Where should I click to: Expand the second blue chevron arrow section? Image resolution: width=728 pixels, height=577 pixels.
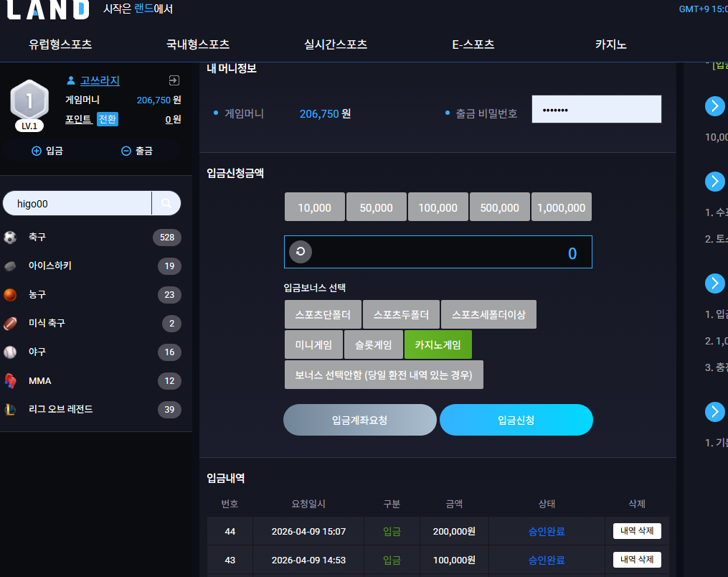(714, 181)
